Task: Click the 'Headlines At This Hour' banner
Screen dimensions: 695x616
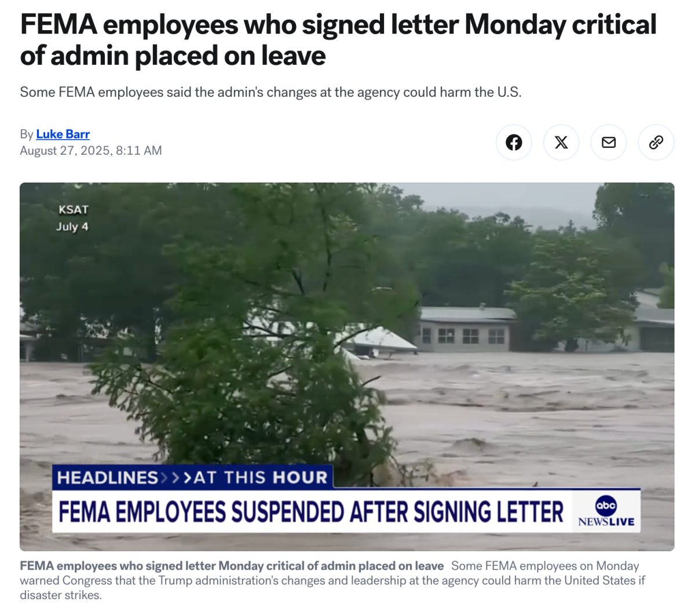Action: pyautogui.click(x=192, y=478)
